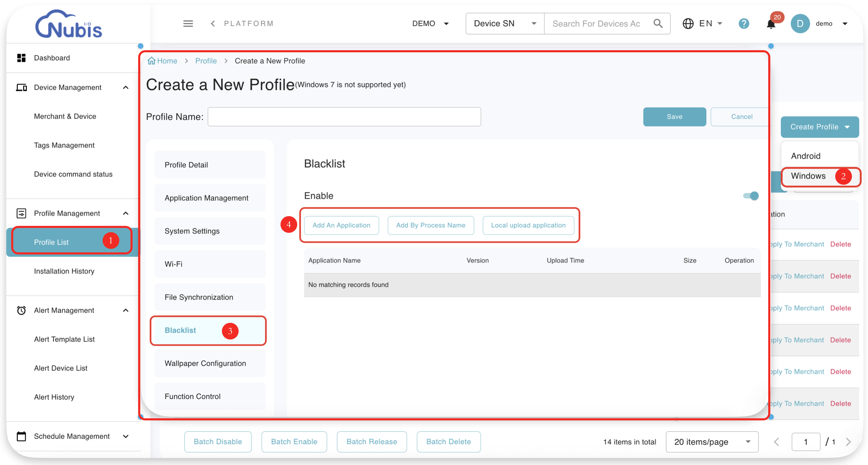Image resolution: width=868 pixels, height=465 pixels.
Task: Open the items per page dropdown
Action: coord(712,442)
